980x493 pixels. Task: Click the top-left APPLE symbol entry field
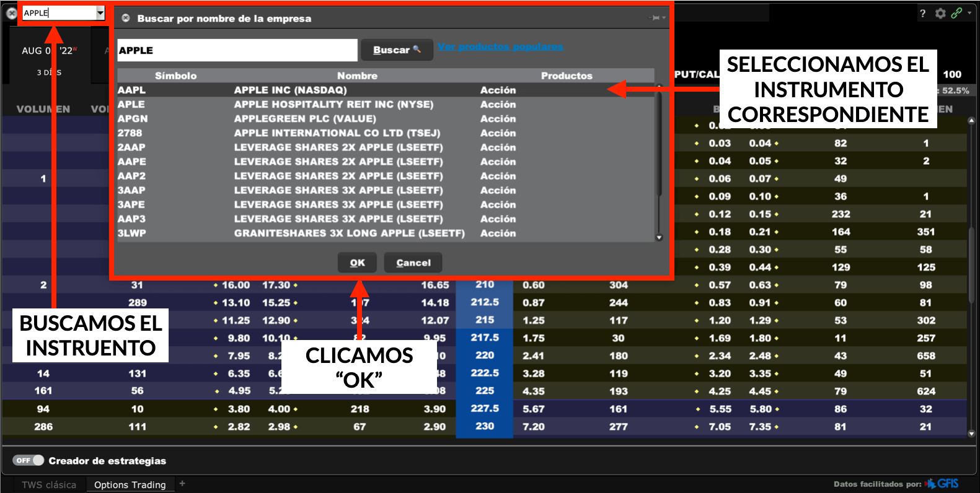click(60, 12)
